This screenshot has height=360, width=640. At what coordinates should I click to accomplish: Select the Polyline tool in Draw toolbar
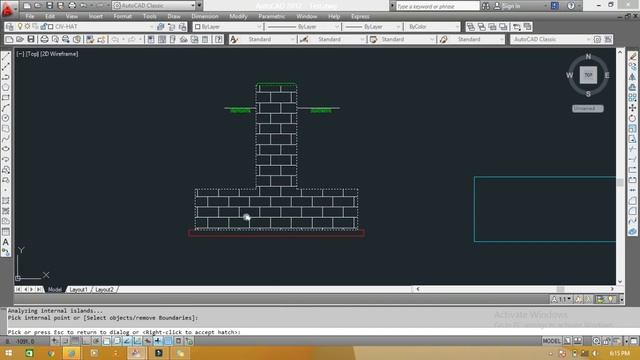tap(6, 77)
